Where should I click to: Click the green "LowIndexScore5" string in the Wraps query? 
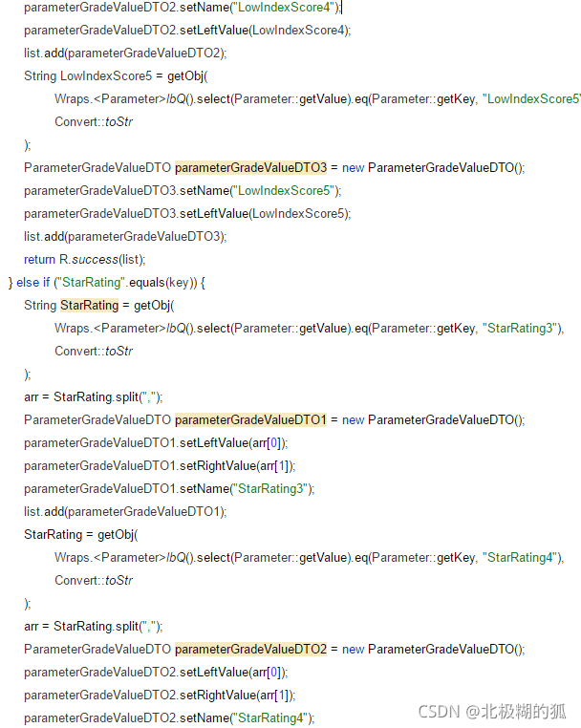click(531, 99)
